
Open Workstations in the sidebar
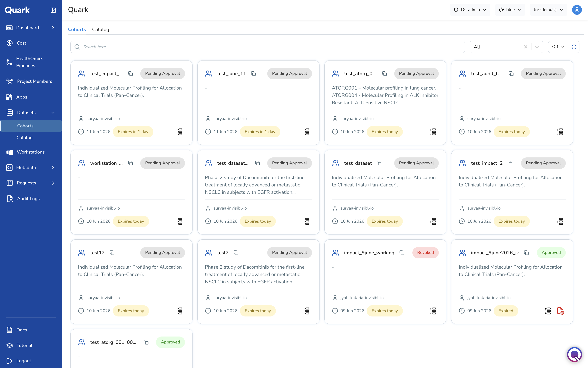pyautogui.click(x=31, y=152)
